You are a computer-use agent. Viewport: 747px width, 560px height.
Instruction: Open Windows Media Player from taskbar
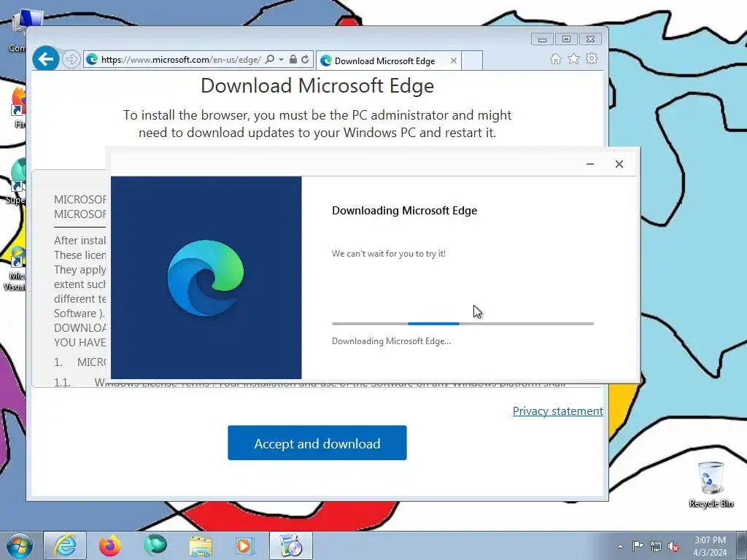245,545
